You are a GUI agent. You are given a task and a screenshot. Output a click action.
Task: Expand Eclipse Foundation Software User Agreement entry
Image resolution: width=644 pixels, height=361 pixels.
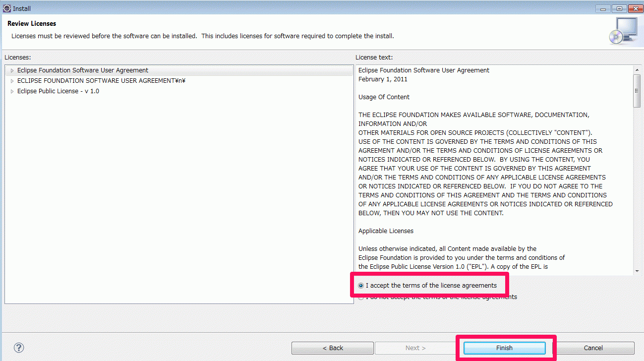coord(12,70)
